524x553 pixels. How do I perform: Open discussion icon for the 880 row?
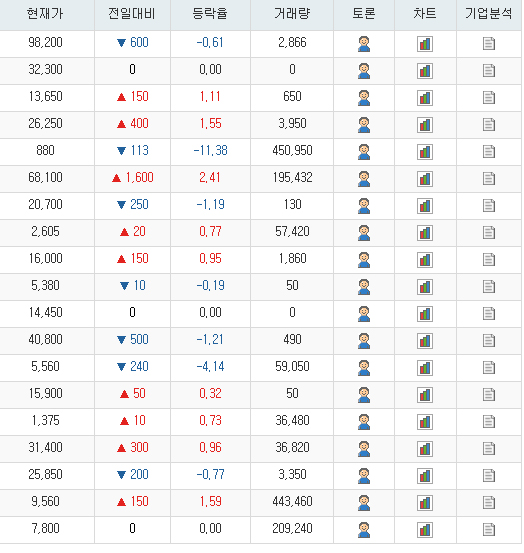[364, 152]
